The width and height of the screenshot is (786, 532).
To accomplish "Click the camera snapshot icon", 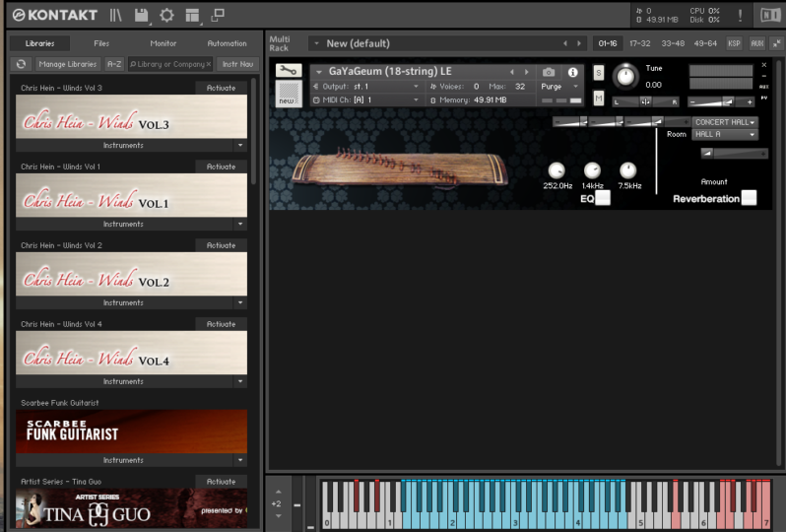I will coord(549,72).
